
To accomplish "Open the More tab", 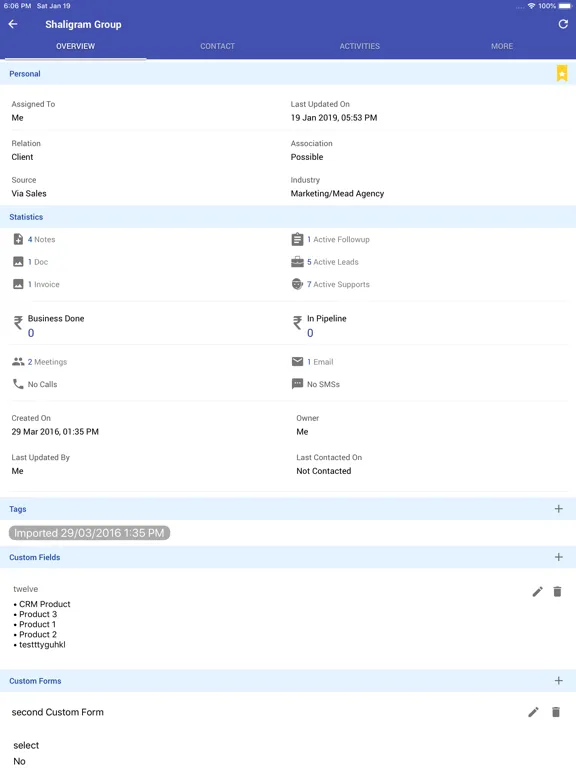I will click(502, 46).
